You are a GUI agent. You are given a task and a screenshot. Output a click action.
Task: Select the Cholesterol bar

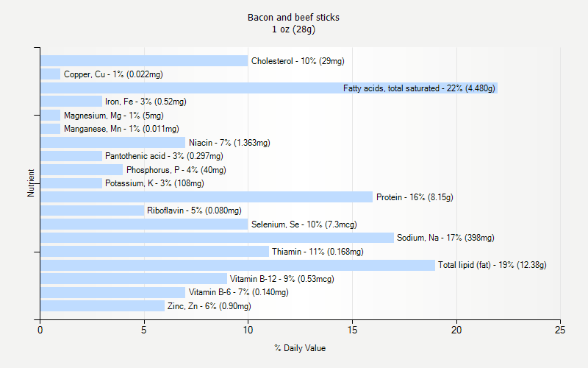click(144, 61)
